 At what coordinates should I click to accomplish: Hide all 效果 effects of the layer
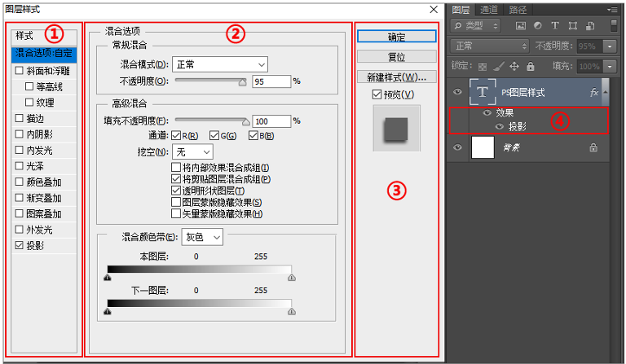point(487,113)
